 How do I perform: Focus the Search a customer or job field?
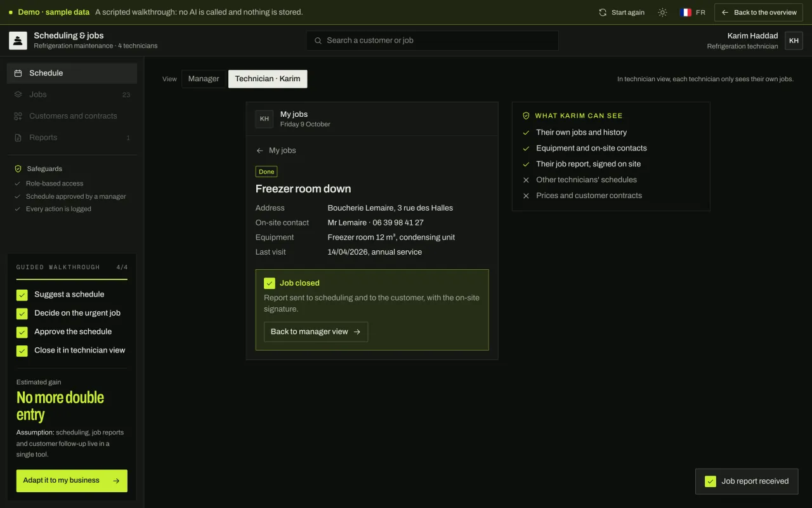coord(433,41)
